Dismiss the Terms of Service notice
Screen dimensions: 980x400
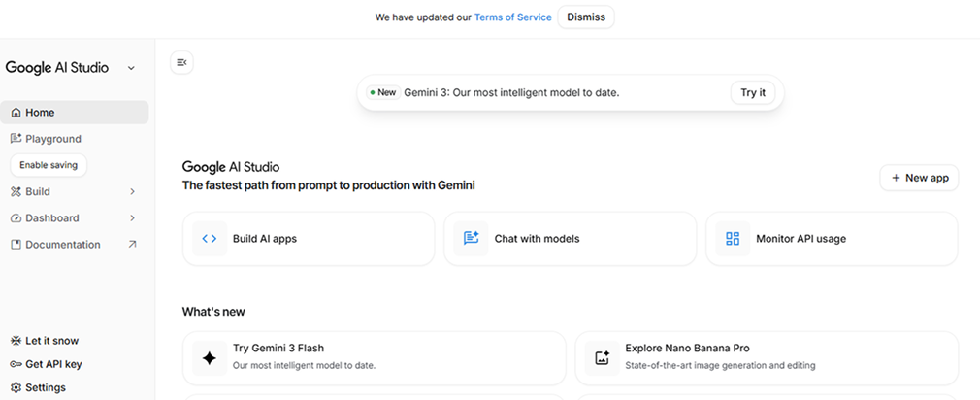(586, 17)
